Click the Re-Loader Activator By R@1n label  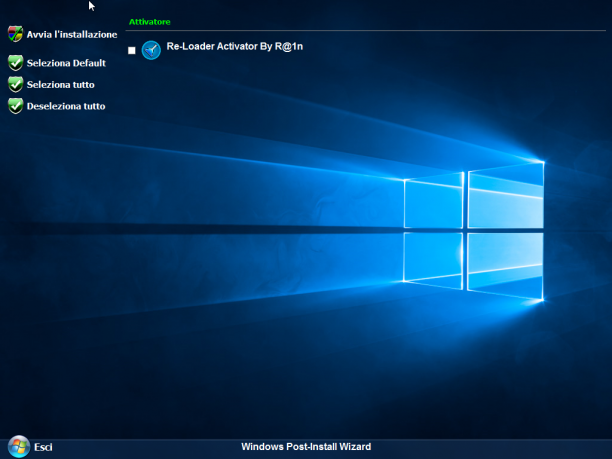235,46
